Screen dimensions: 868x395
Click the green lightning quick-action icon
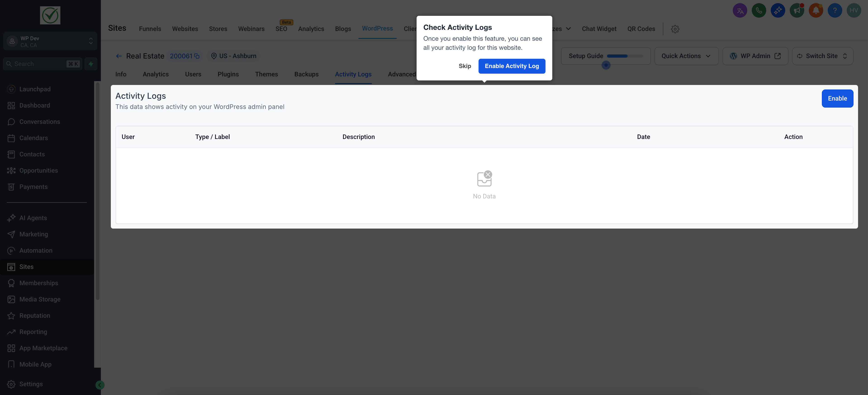click(91, 64)
